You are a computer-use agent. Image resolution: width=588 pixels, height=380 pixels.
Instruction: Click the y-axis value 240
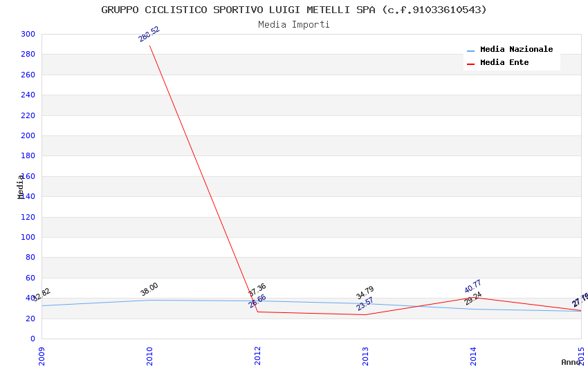click(x=28, y=95)
